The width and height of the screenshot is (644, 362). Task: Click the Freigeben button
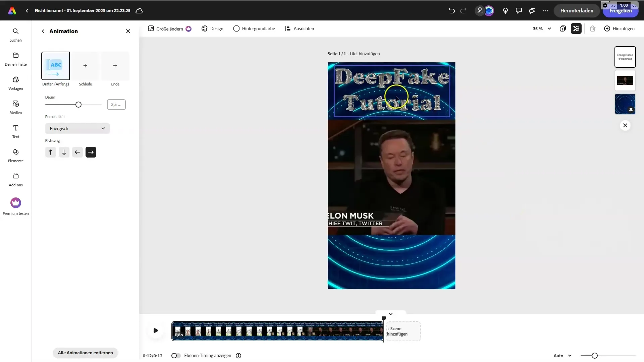click(x=621, y=11)
